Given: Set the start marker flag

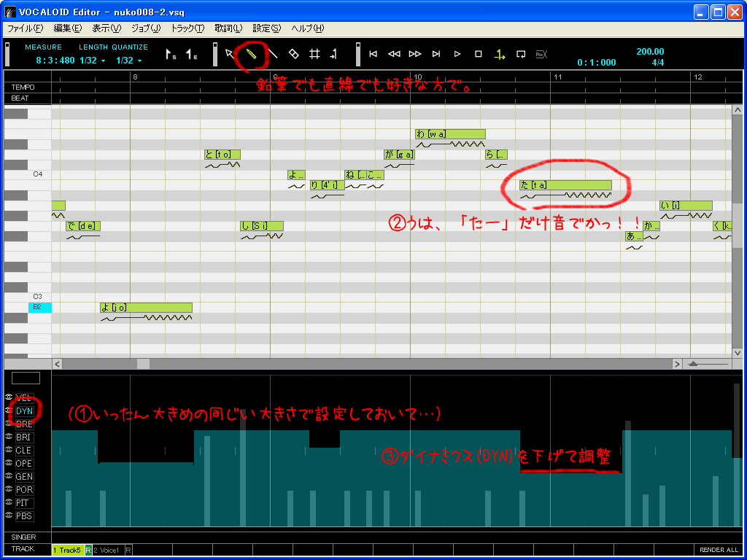Looking at the screenshot, I should click(171, 54).
